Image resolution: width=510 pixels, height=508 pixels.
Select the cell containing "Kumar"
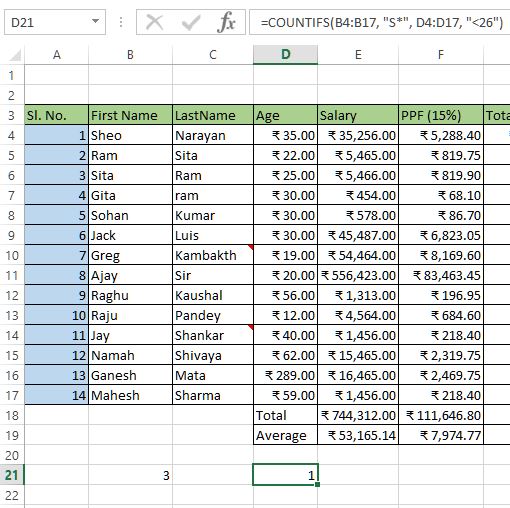click(x=213, y=215)
